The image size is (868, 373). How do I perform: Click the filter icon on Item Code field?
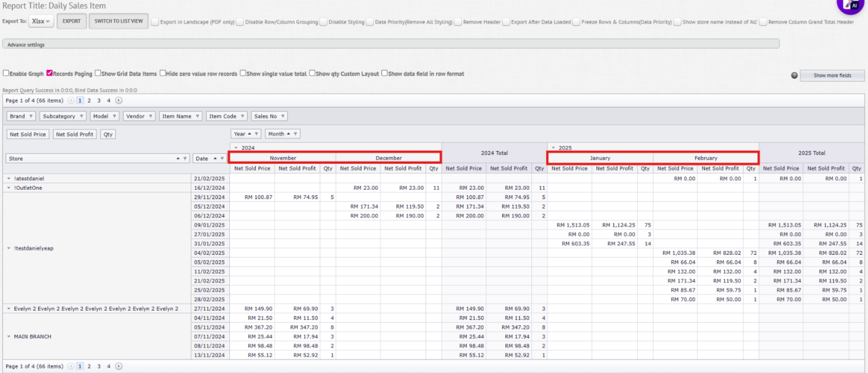[x=242, y=116]
